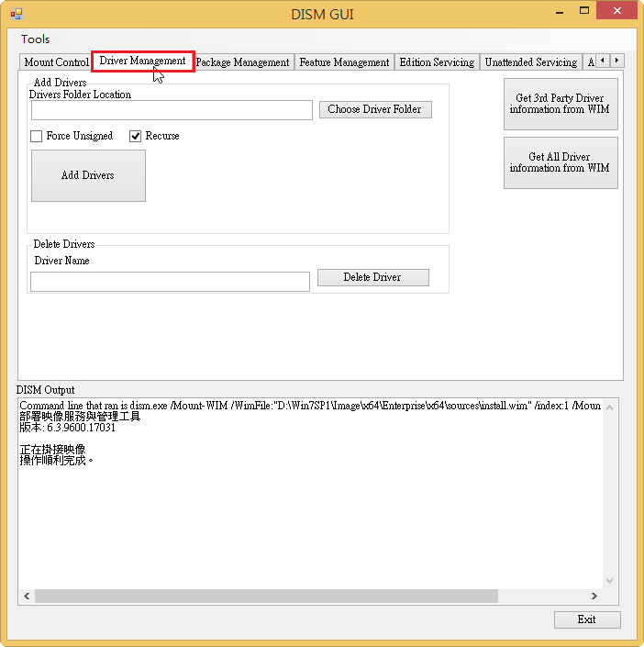Uncheck the Recurse checkbox

(136, 136)
